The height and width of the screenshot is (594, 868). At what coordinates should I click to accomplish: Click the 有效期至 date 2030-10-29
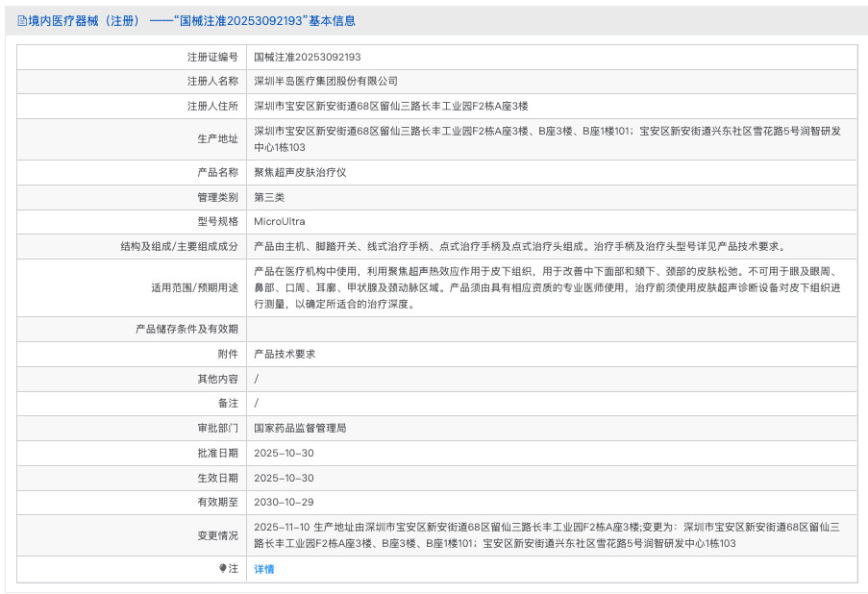(x=284, y=502)
